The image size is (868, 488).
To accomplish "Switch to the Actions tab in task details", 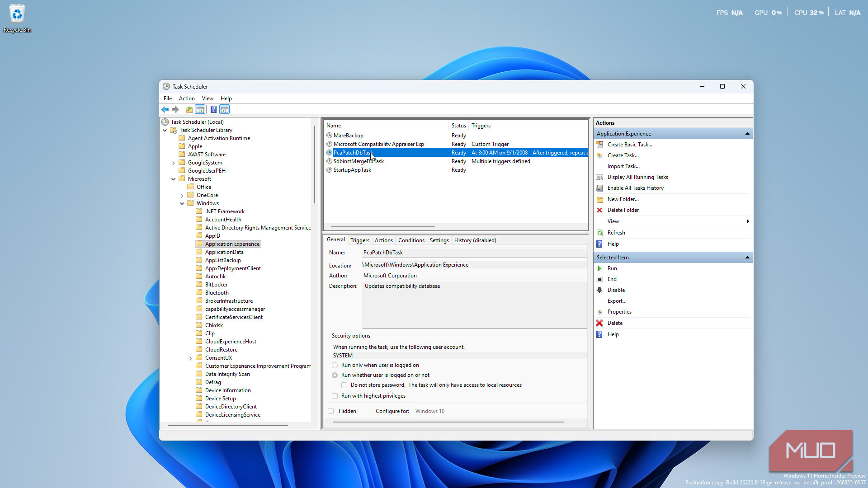I will tap(384, 240).
